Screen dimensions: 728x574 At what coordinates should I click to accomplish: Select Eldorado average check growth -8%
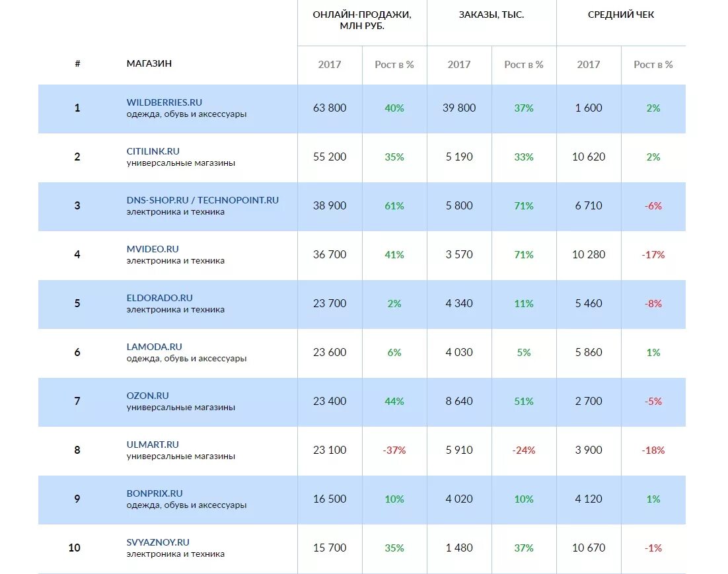(653, 304)
